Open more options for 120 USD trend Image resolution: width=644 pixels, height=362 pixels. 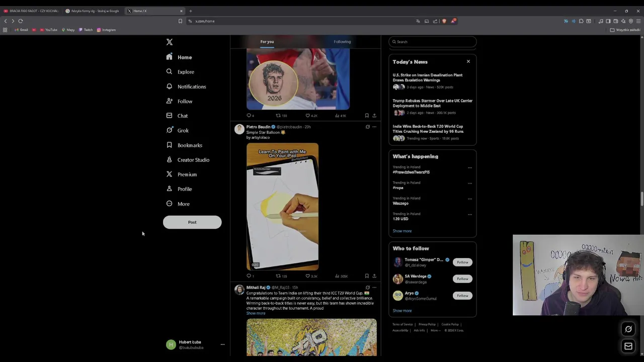tap(470, 214)
